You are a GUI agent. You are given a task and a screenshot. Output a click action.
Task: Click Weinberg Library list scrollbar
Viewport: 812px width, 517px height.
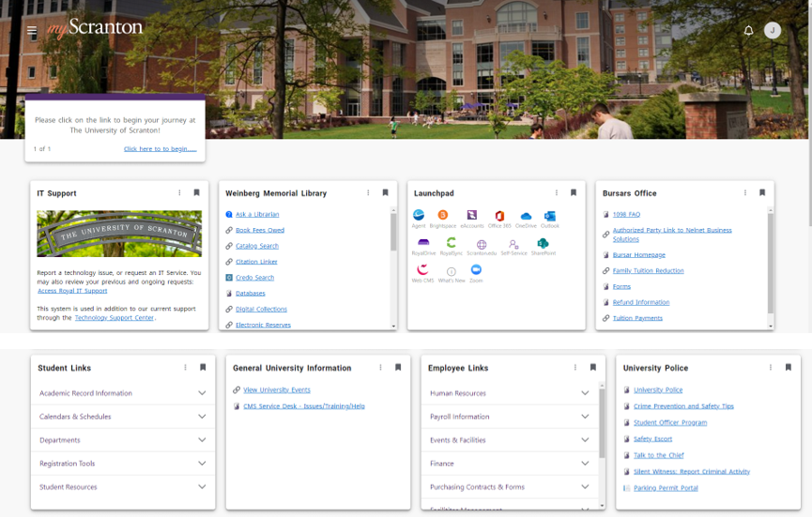coord(393,231)
